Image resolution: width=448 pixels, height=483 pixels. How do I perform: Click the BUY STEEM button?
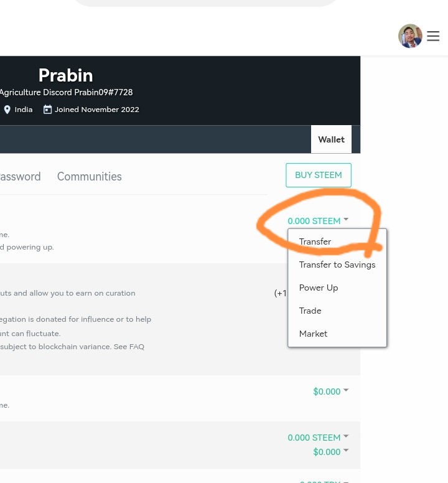click(x=319, y=175)
